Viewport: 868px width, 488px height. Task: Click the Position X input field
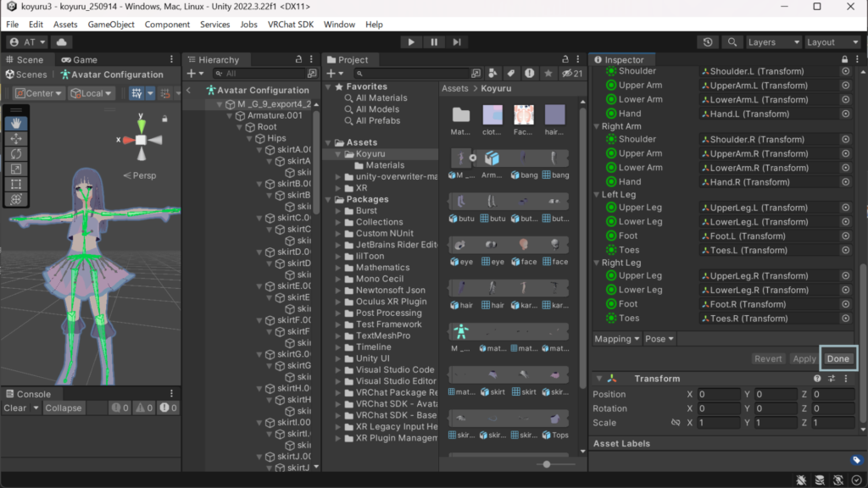719,395
